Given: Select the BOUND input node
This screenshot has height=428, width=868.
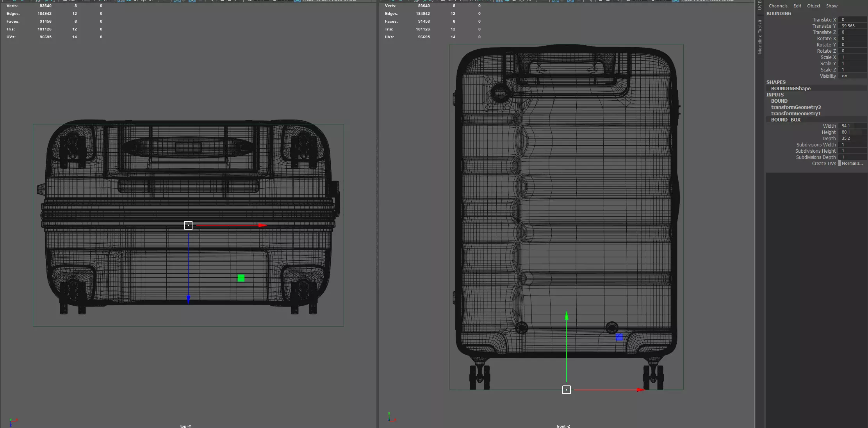Looking at the screenshot, I should click(779, 101).
